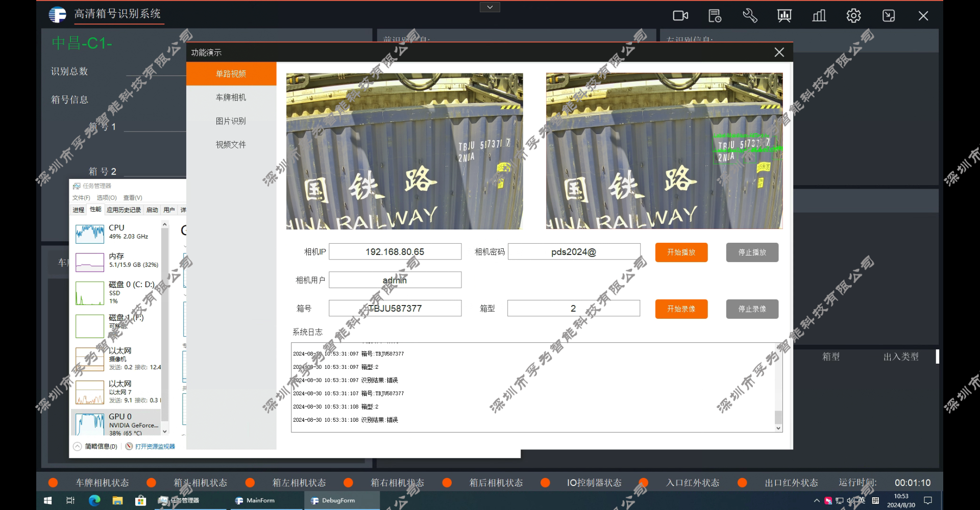Switch to 启动 tab in Task Manager

click(x=152, y=210)
